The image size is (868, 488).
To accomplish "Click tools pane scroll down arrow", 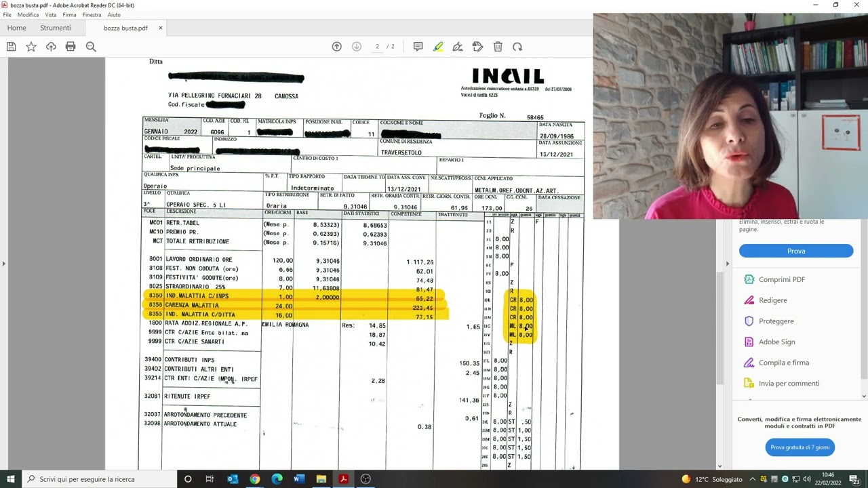I will click(864, 396).
